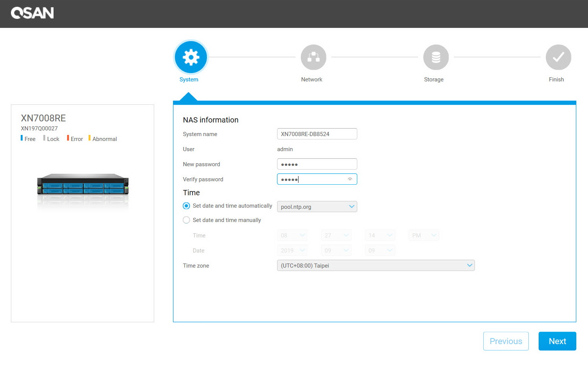Click the New password label
588x372 pixels.
[x=202, y=164]
